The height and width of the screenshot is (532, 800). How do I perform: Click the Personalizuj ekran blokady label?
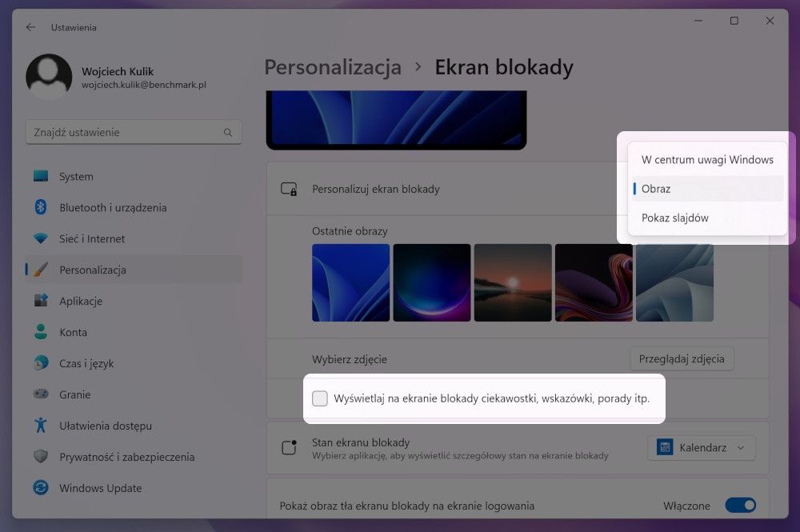(376, 190)
